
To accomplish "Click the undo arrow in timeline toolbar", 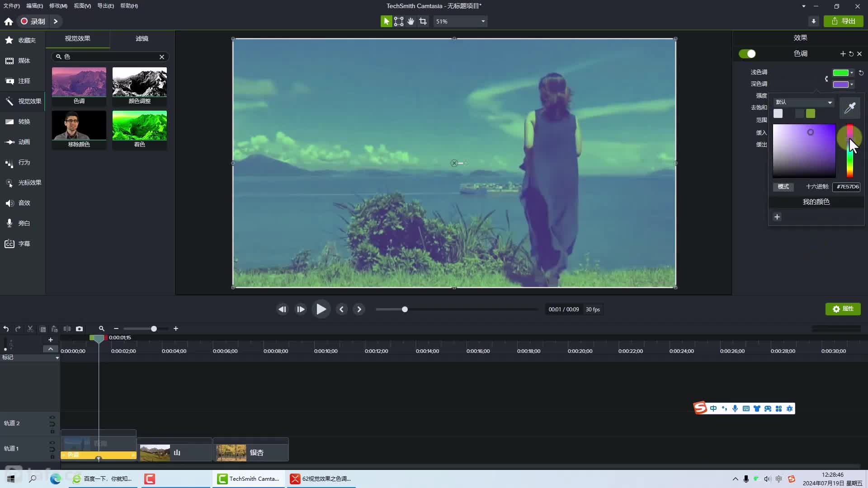I will click(x=6, y=329).
